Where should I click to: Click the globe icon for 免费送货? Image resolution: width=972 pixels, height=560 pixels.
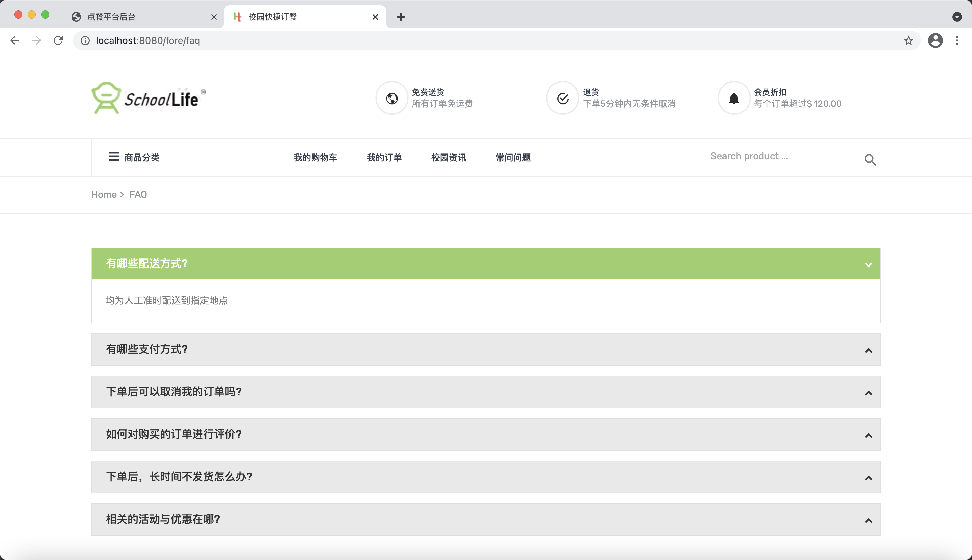point(392,98)
